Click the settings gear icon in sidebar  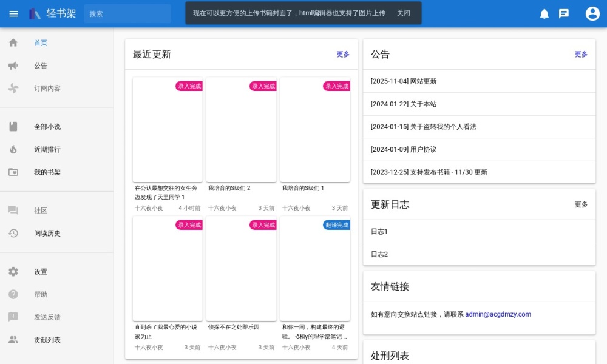coord(13,272)
